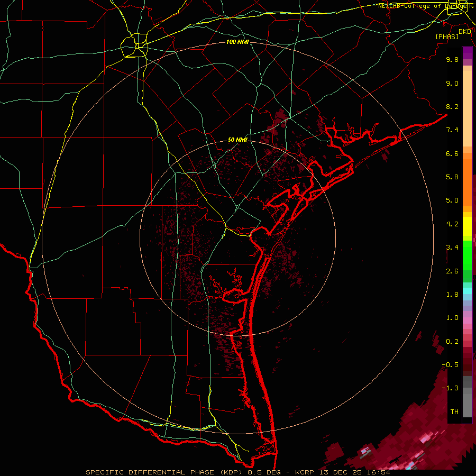The image size is (476, 476).
Task: Click the DKD product code label
Action: click(465, 32)
